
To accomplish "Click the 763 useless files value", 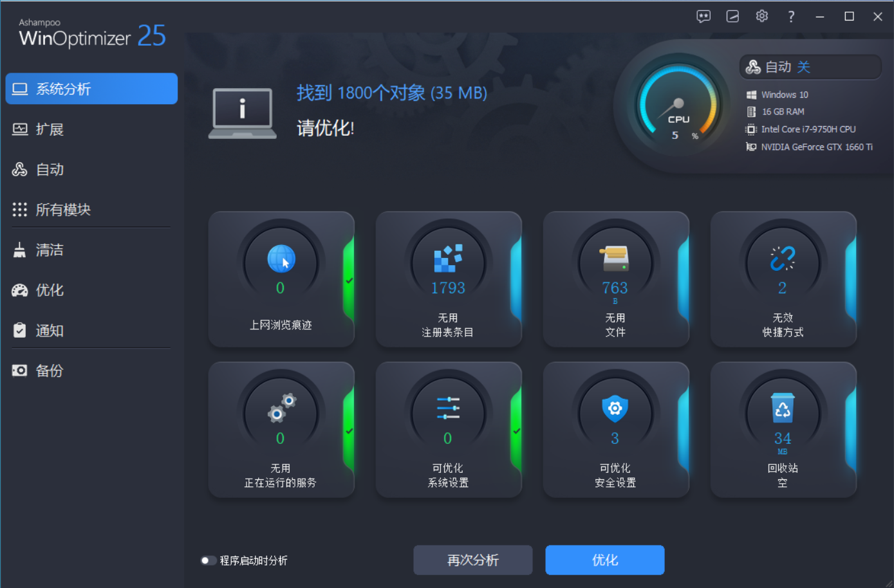I will [x=615, y=288].
